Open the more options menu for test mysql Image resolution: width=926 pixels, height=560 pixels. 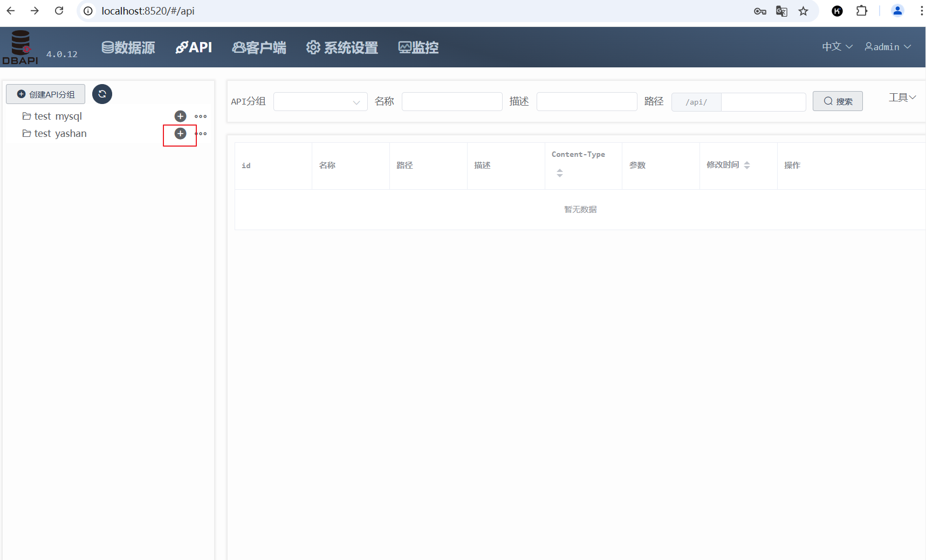pos(201,116)
